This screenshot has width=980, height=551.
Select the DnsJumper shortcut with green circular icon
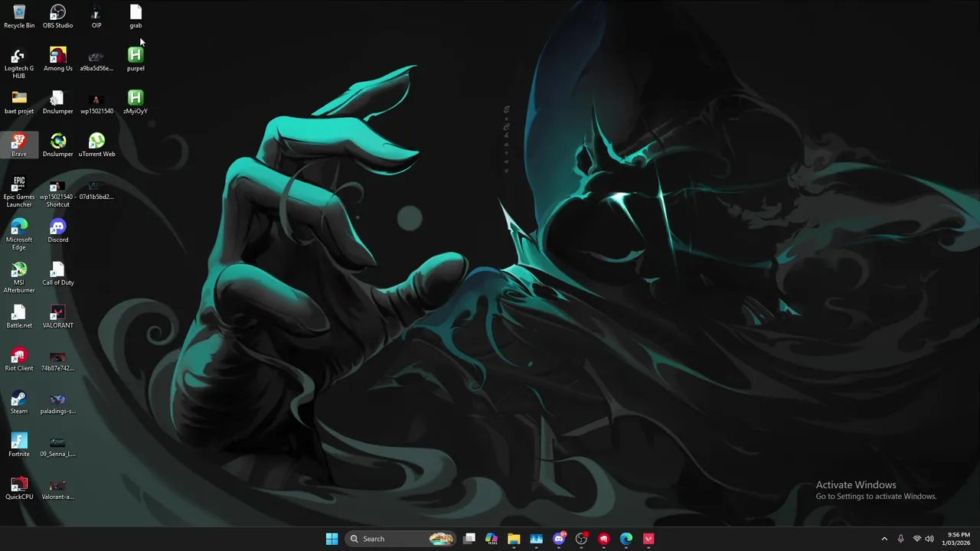(x=58, y=145)
